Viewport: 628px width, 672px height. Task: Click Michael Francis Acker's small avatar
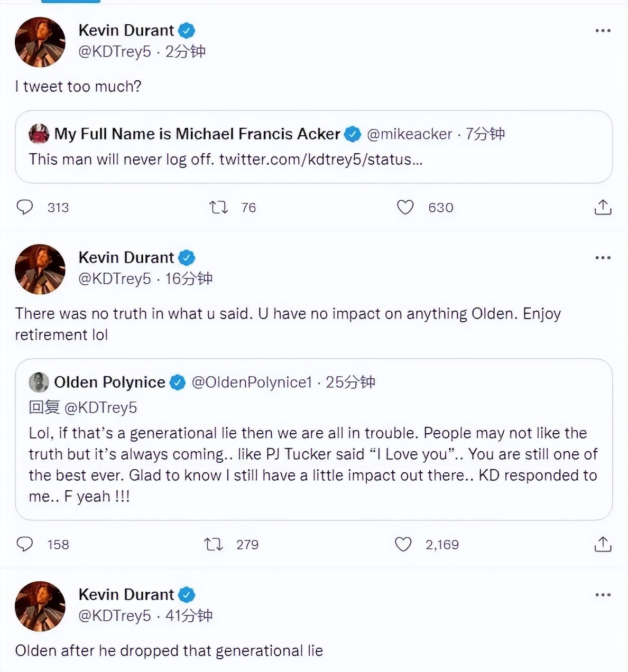tap(39, 134)
